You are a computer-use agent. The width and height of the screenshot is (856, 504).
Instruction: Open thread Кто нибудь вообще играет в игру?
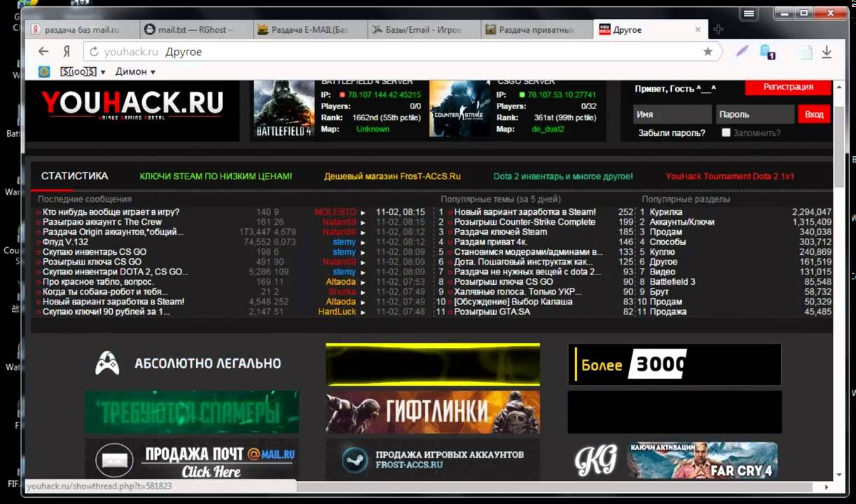point(111,212)
